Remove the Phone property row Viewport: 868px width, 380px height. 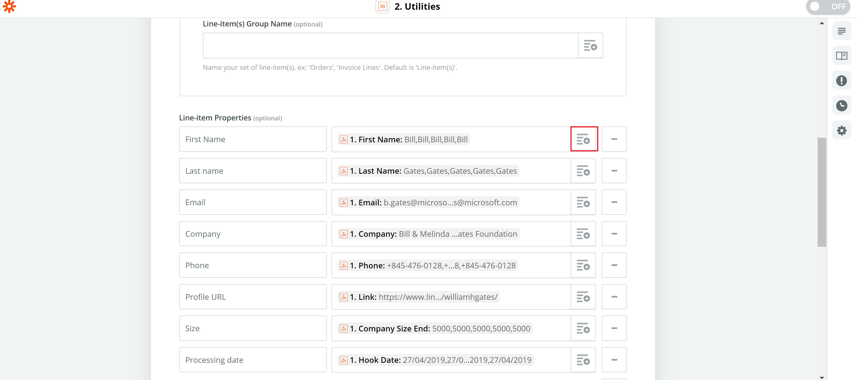(614, 265)
